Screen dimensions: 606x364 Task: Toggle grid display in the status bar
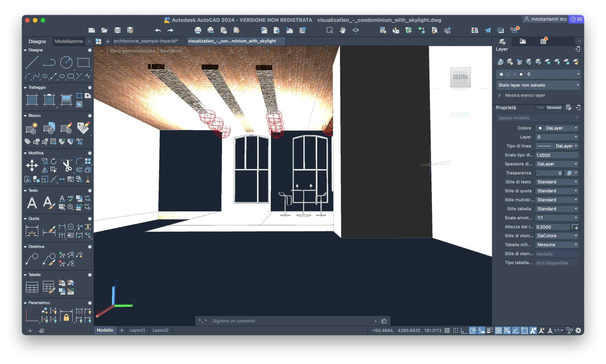[x=447, y=330]
